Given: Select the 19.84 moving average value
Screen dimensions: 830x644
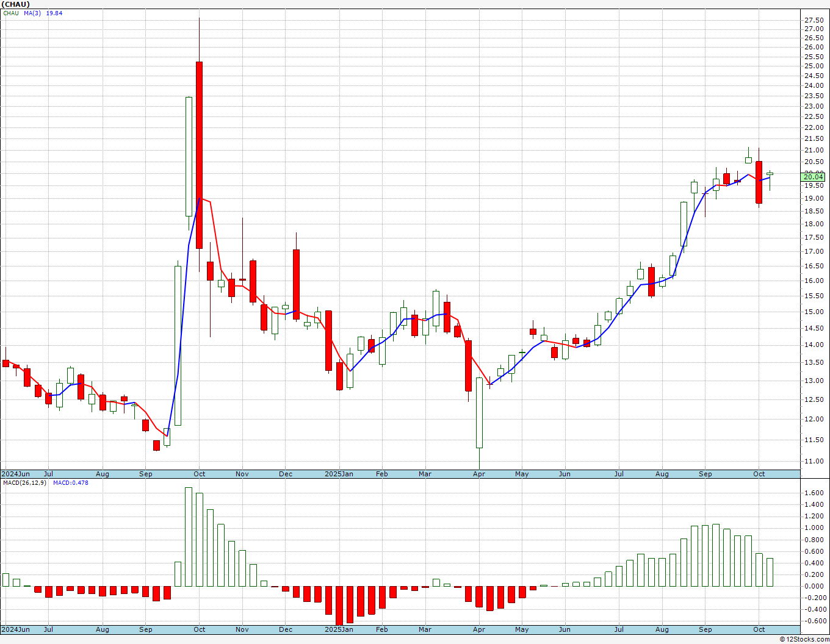Looking at the screenshot, I should coord(54,13).
